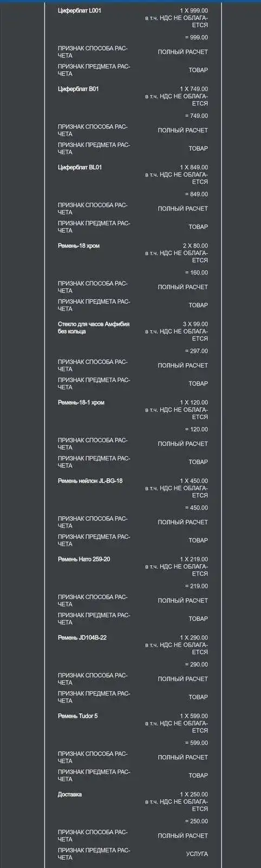Click the Циферблат B01 item name

(78, 89)
